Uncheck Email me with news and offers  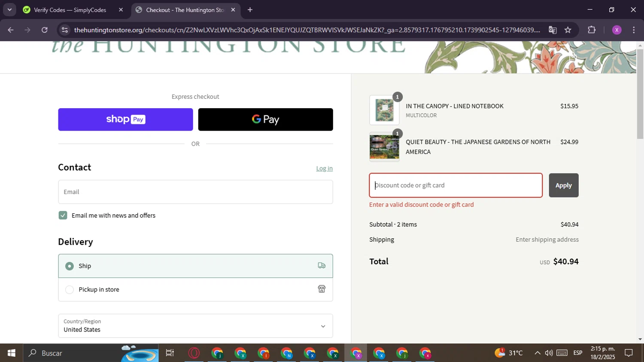pos(63,216)
